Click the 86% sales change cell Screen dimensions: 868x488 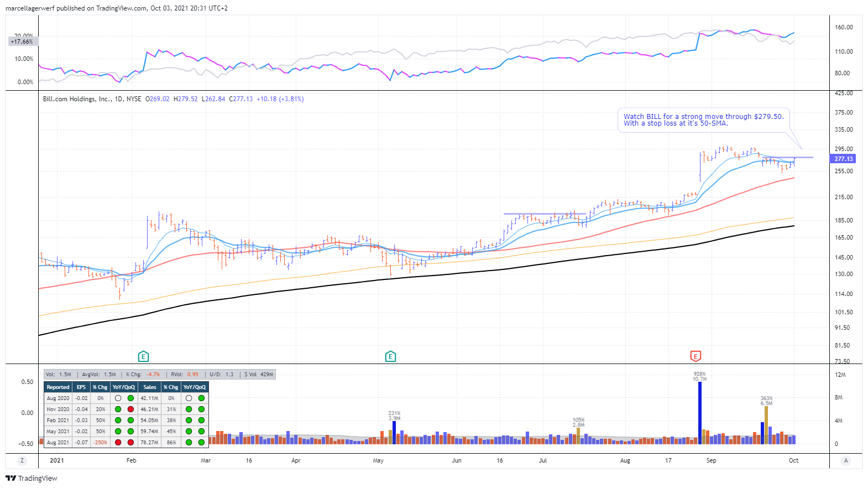click(x=171, y=443)
